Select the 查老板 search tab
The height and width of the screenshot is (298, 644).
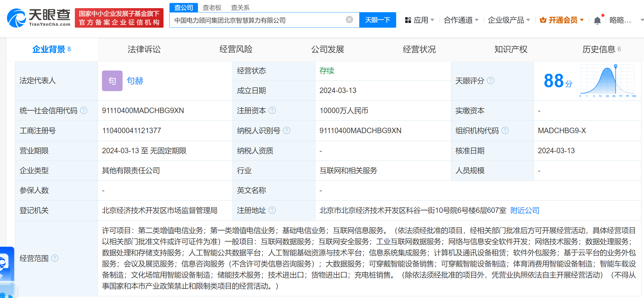pos(212,8)
